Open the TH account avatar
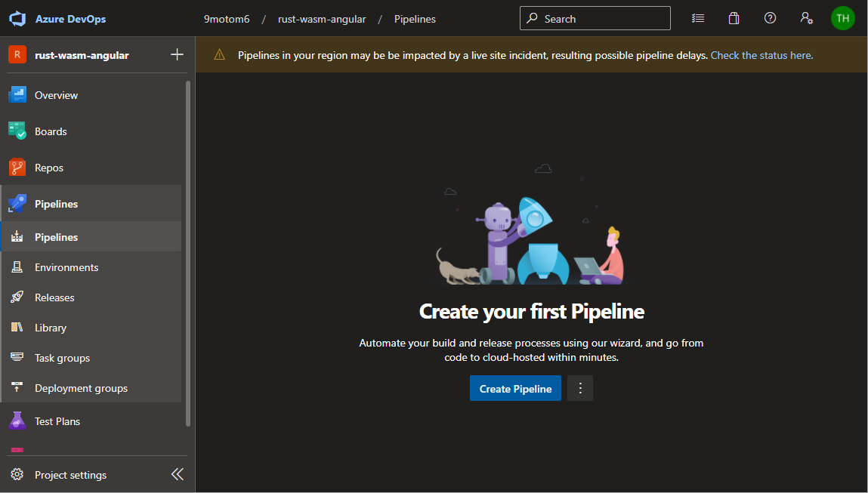The width and height of the screenshot is (868, 493). click(x=842, y=18)
